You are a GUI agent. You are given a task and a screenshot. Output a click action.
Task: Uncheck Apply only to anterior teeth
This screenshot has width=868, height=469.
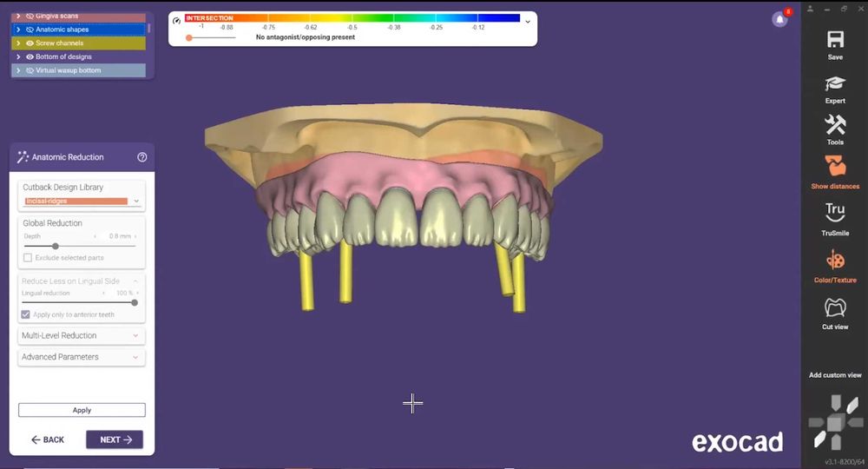coord(25,314)
